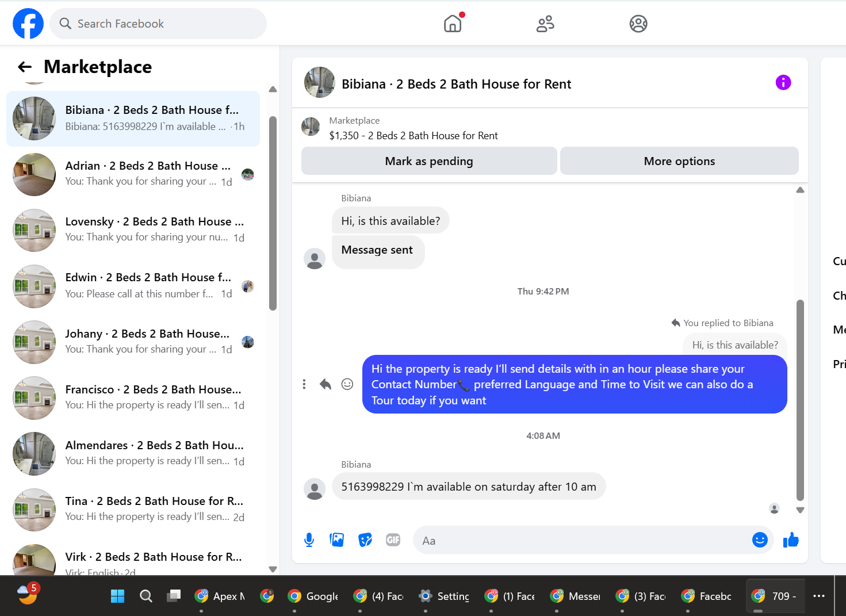The height and width of the screenshot is (616, 846).
Task: Click the listing title $1,350 - 2 Beds 2 Bath
Action: point(414,136)
